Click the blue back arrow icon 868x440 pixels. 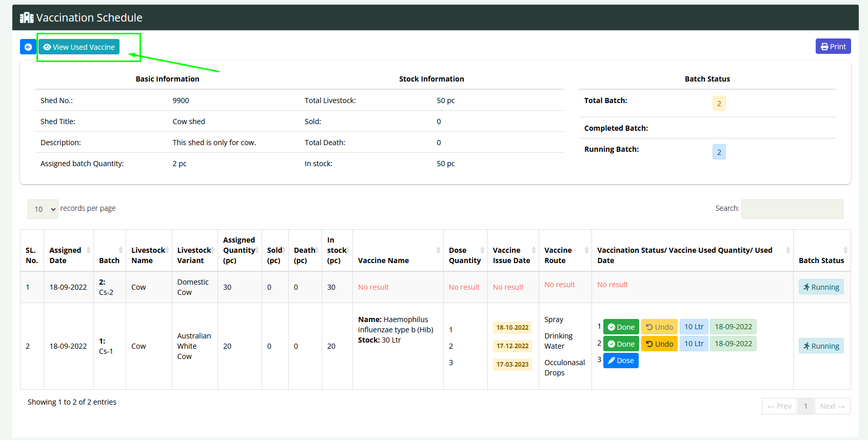(28, 47)
